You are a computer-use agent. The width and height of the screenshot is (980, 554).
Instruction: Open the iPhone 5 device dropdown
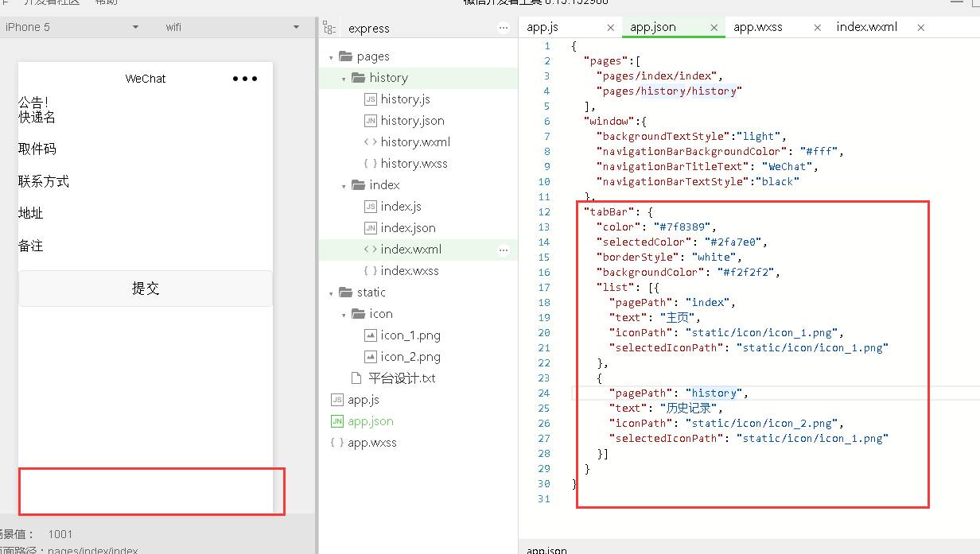point(72,27)
